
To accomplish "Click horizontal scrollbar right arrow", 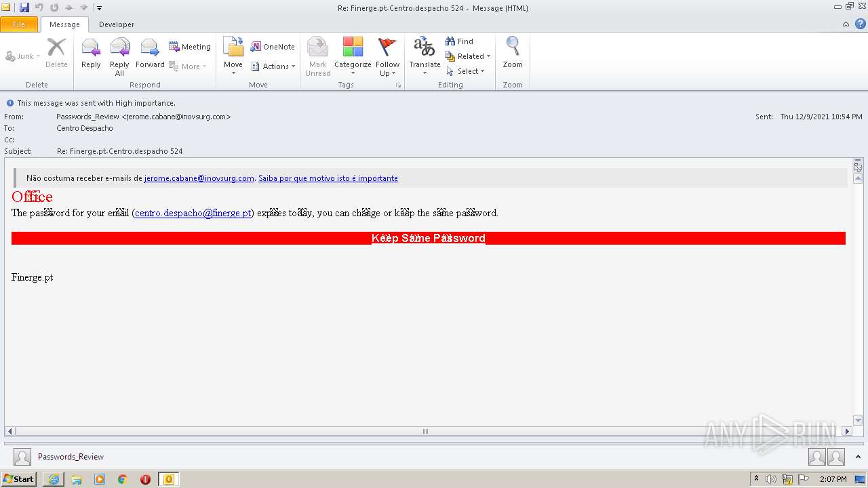I will [x=847, y=431].
